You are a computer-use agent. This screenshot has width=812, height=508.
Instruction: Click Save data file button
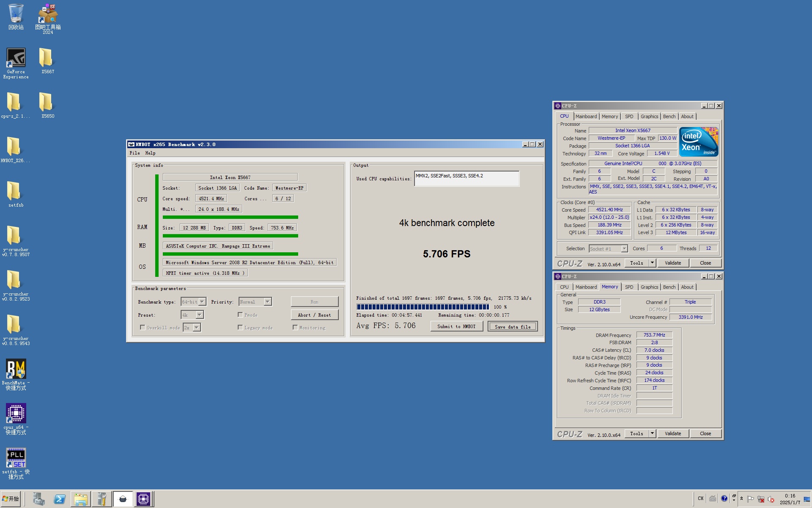(513, 326)
